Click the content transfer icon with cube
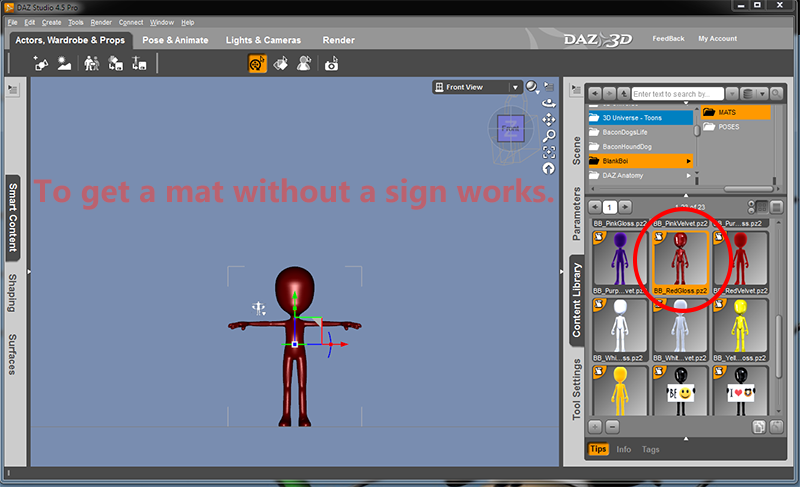This screenshot has height=487, width=800. tap(116, 64)
